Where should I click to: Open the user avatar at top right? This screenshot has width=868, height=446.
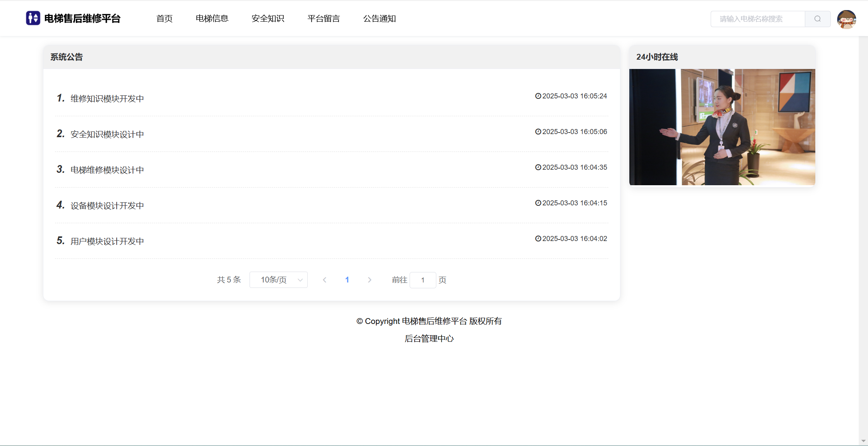tap(846, 19)
